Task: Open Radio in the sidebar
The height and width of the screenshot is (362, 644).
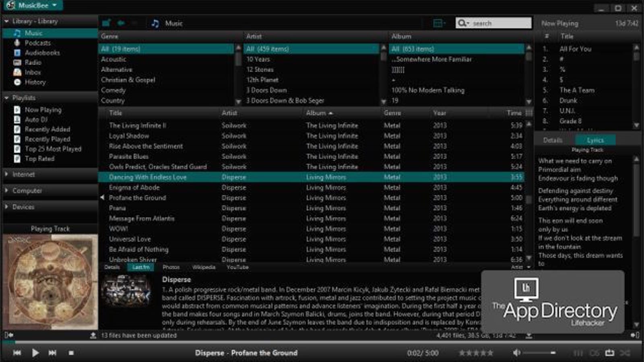Action: [33, 62]
